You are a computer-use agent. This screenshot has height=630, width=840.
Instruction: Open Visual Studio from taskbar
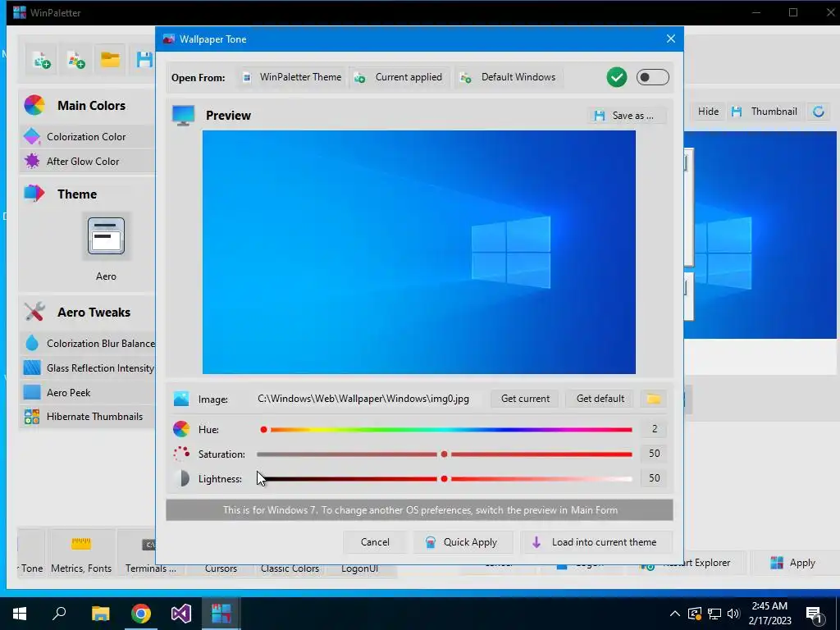click(x=181, y=614)
